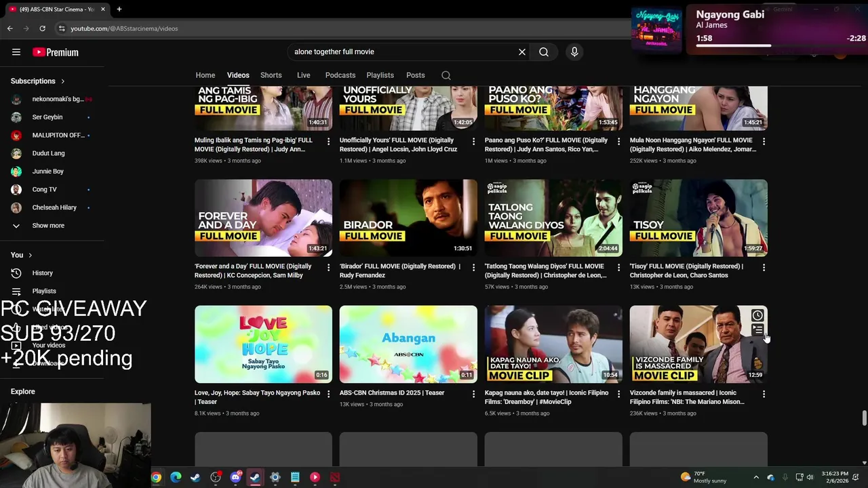Switch to the Home channel tab

point(205,75)
